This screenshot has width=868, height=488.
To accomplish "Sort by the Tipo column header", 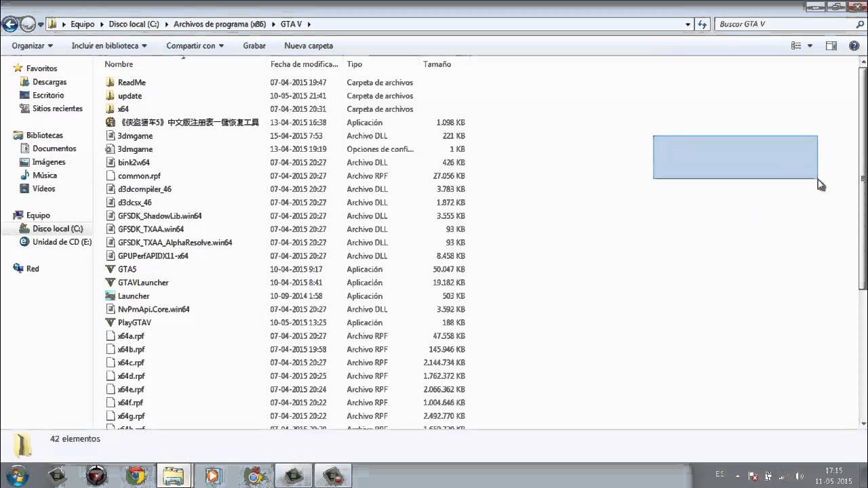I will [x=355, y=64].
